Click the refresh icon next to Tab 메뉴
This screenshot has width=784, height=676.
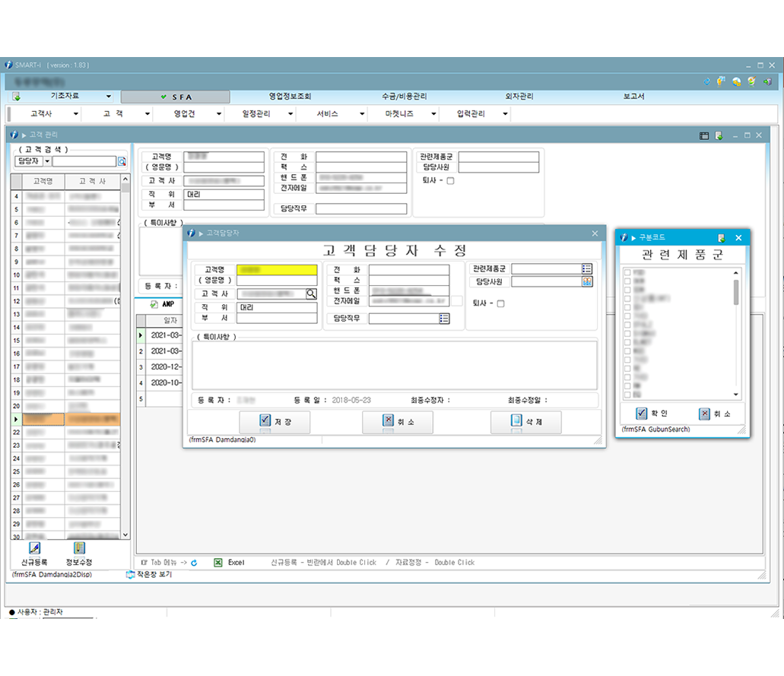[x=195, y=563]
